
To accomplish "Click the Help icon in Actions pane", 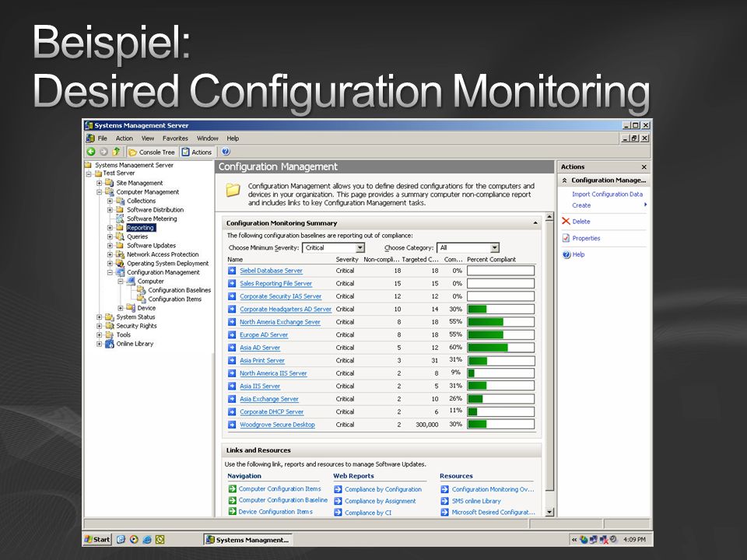I will coord(566,255).
